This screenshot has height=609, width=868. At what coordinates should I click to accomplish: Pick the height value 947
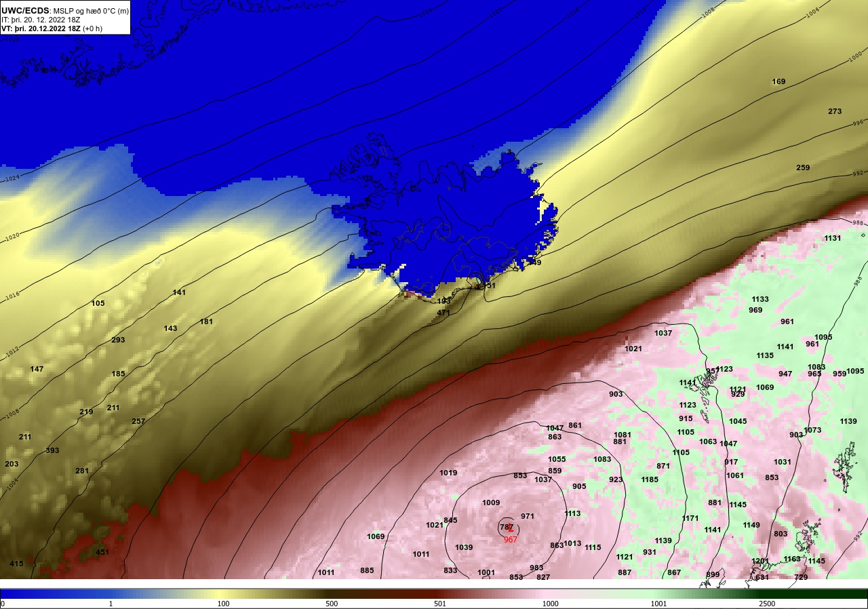pos(785,374)
